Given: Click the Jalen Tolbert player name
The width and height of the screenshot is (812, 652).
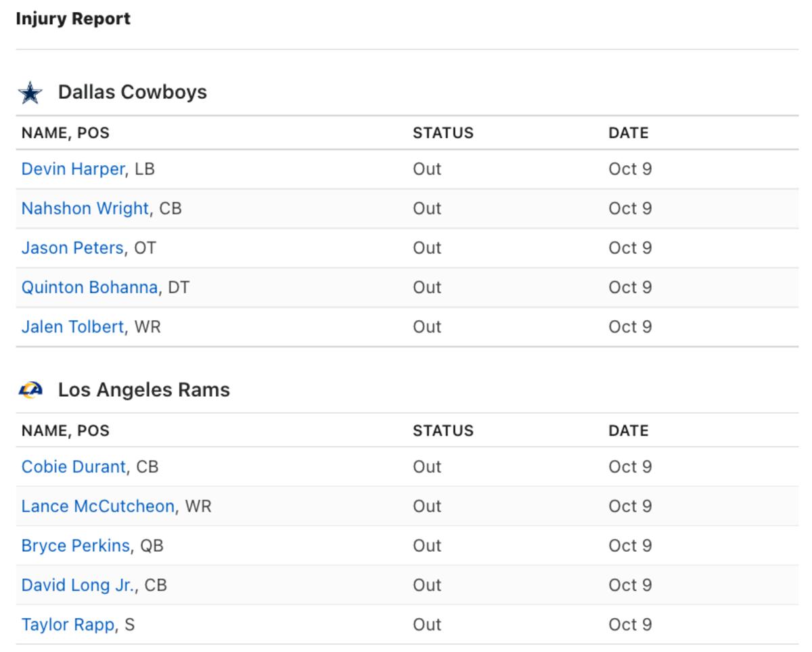Looking at the screenshot, I should 72,326.
